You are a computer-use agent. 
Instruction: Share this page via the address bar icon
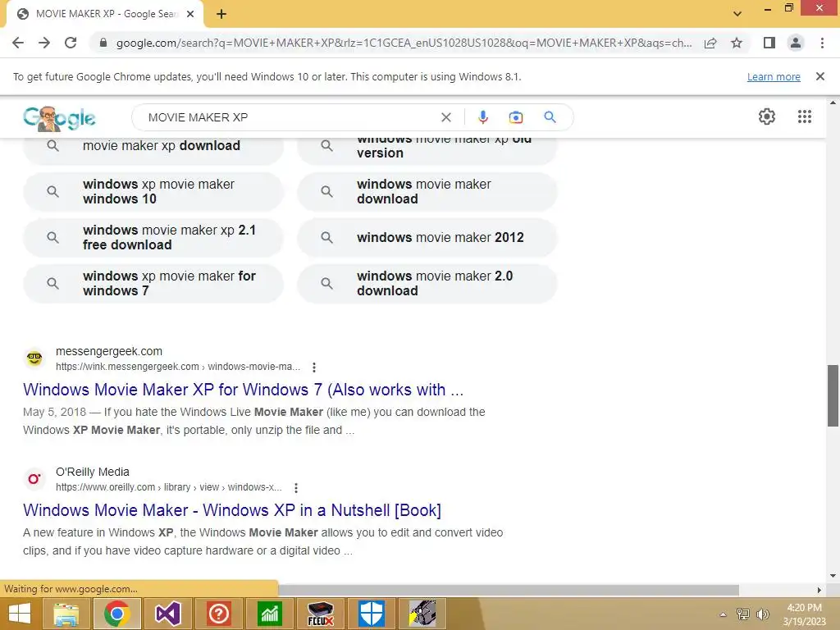coord(710,43)
